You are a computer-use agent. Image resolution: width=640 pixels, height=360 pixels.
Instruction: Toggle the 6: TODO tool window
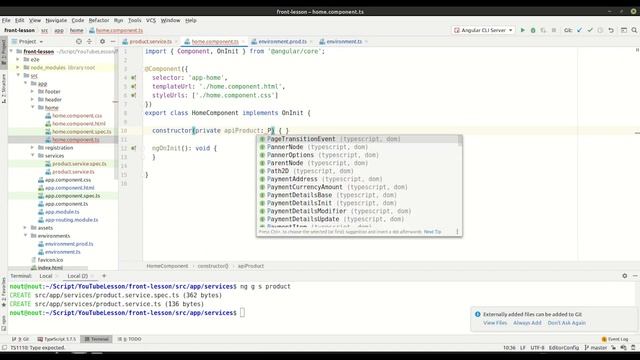coord(129,339)
